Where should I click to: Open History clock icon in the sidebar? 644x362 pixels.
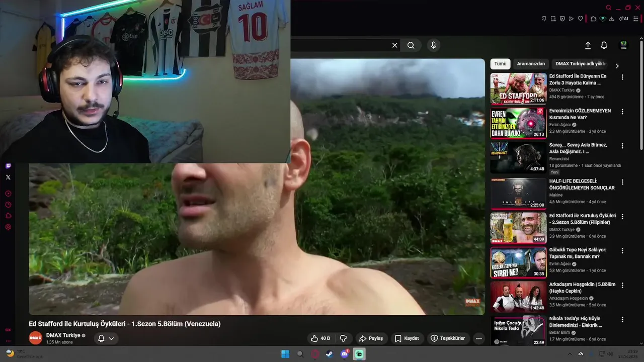8,205
